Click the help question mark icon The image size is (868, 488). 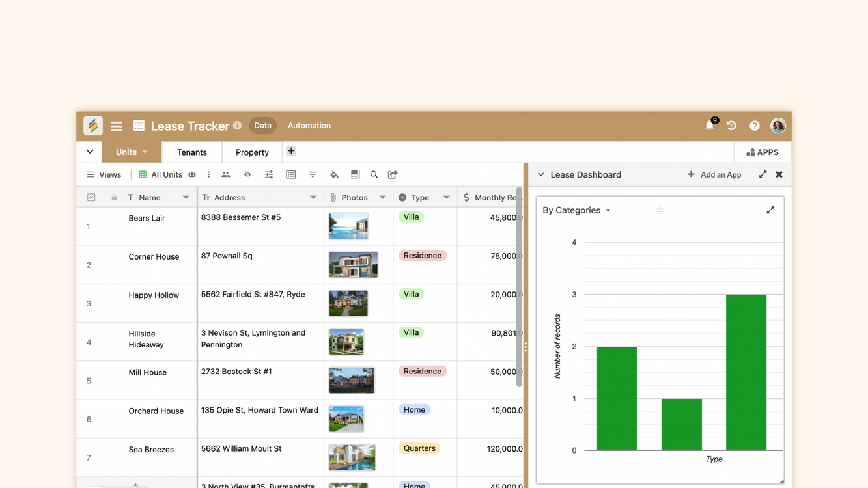(x=754, y=126)
